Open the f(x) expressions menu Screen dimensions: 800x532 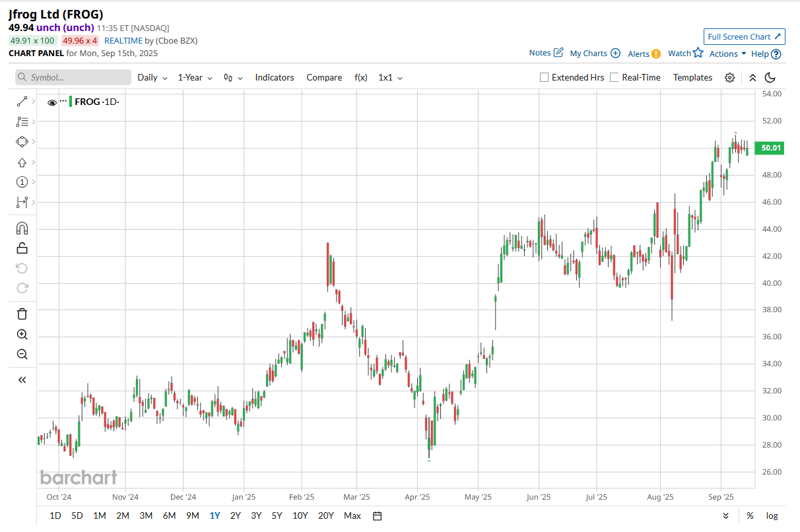pos(361,77)
